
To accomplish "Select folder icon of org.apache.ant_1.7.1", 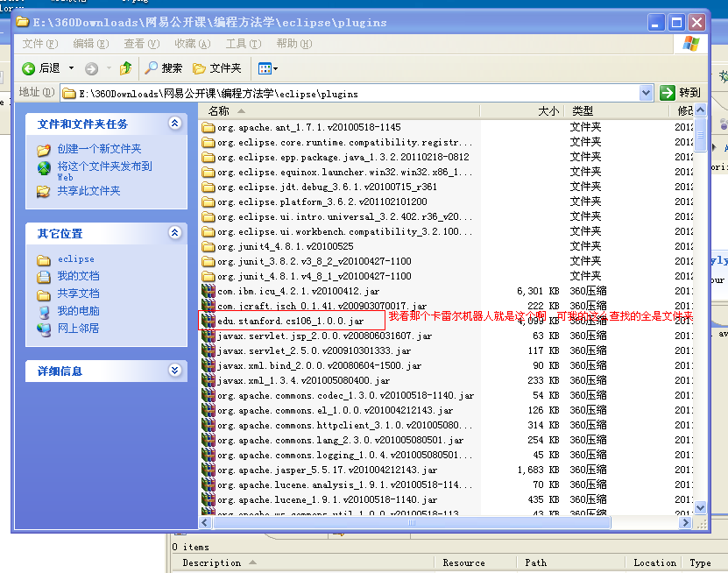I will 209,127.
